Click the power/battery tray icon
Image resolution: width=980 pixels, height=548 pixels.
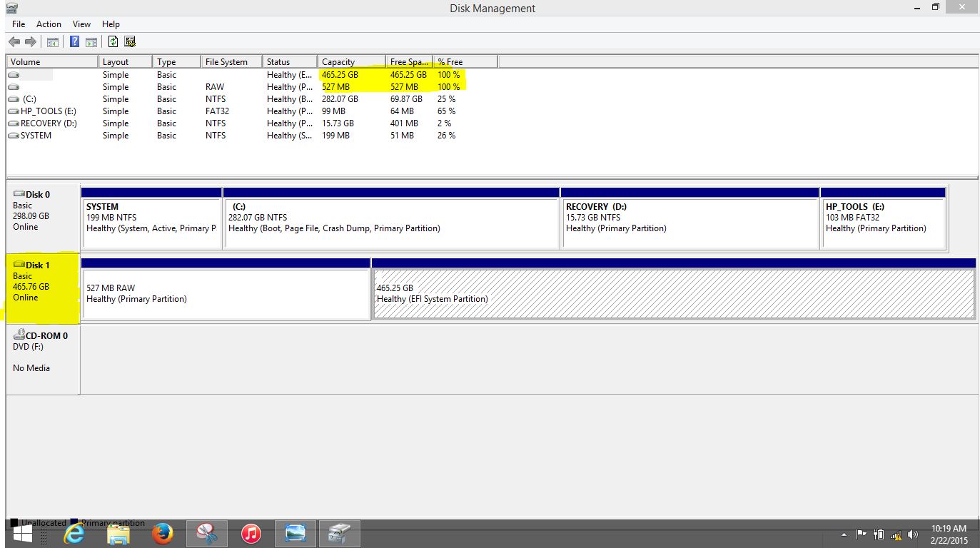[x=879, y=534]
